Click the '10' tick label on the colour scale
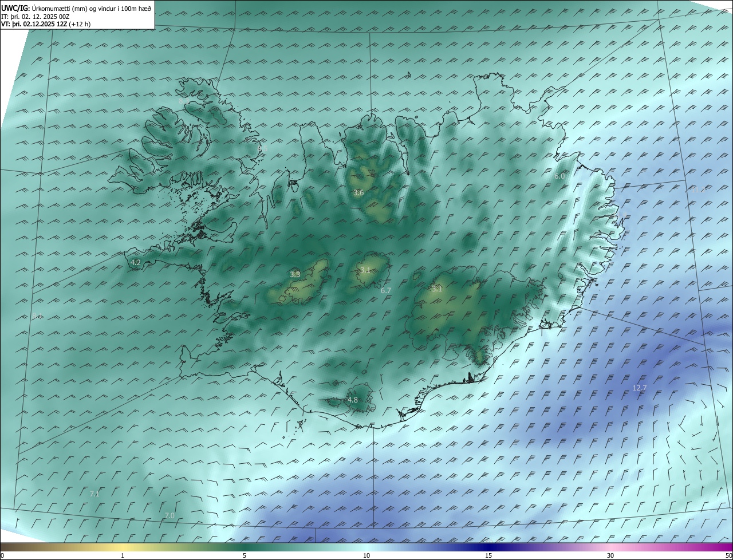The image size is (733, 560). pos(366,556)
